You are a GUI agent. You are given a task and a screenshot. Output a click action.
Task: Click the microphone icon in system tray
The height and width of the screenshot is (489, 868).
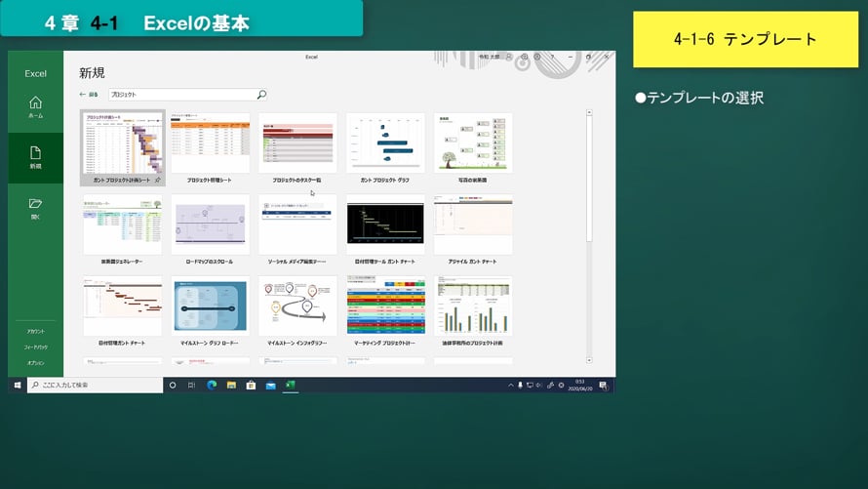click(x=520, y=385)
